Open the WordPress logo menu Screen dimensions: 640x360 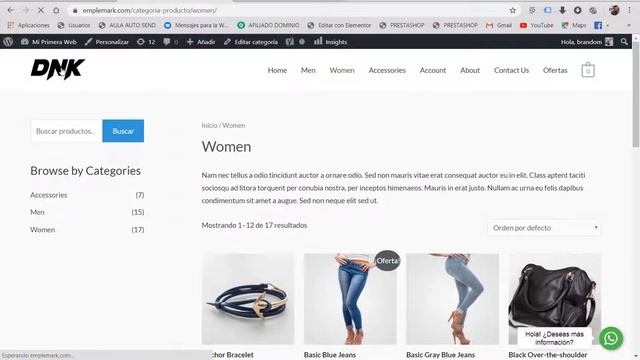8,42
